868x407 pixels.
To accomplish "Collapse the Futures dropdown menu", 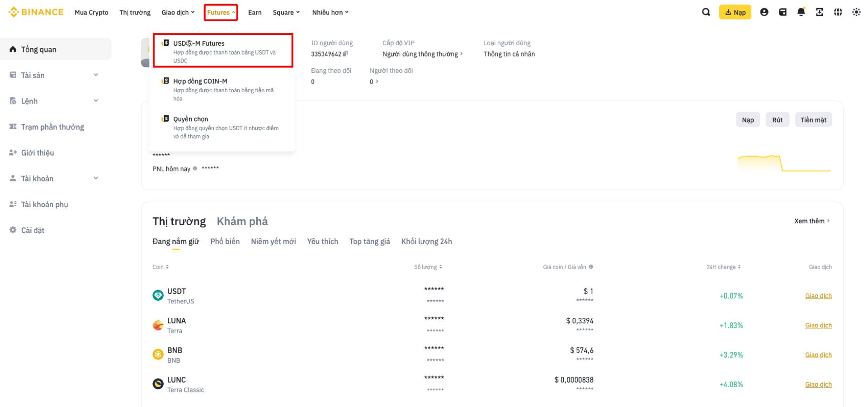I will (221, 12).
